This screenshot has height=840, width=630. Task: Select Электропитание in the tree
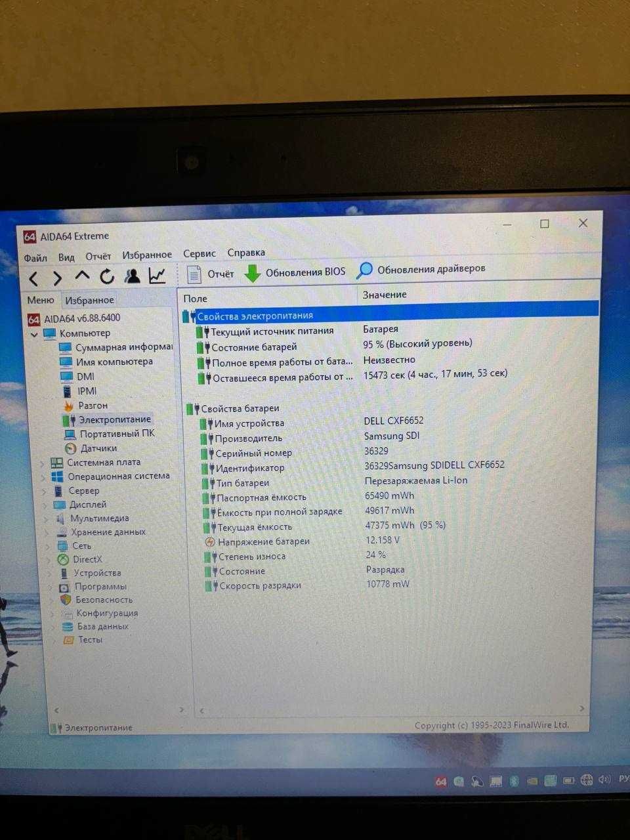107,419
